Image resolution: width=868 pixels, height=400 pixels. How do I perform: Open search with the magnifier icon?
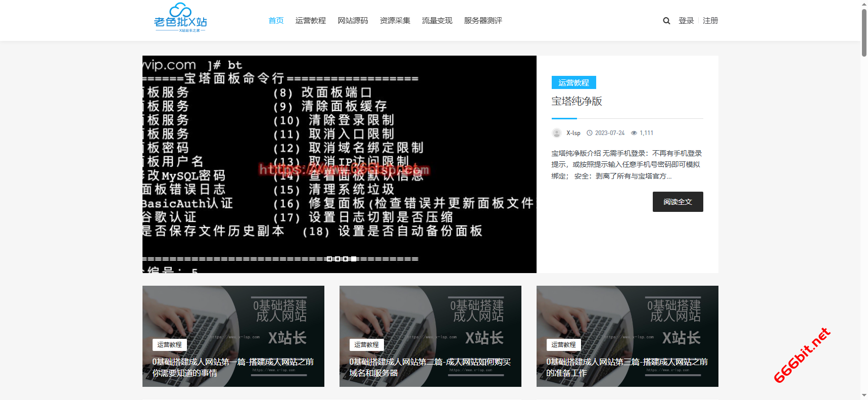pyautogui.click(x=666, y=21)
